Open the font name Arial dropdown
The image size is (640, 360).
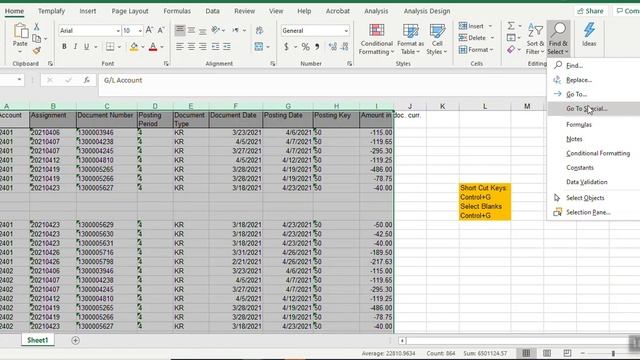(118, 31)
